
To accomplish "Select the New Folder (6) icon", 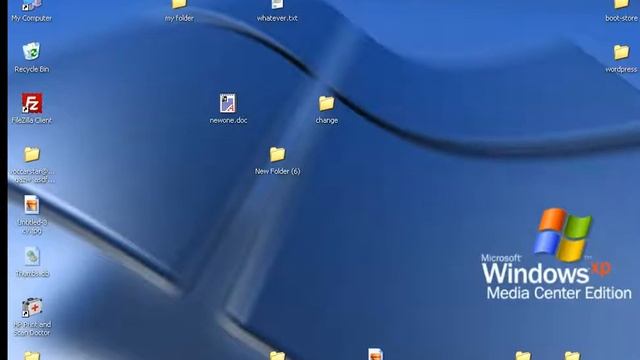I will point(277,154).
